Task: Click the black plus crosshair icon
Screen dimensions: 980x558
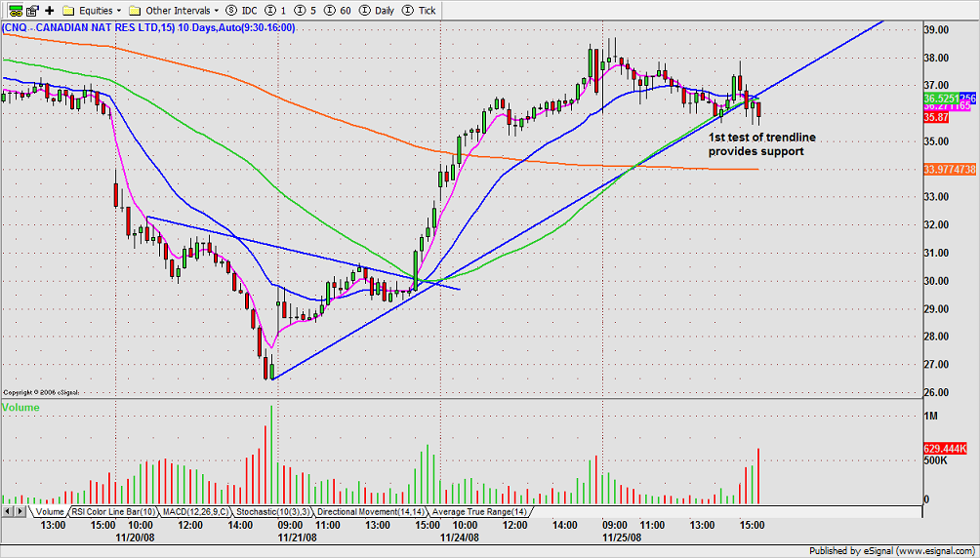Action: [x=50, y=10]
